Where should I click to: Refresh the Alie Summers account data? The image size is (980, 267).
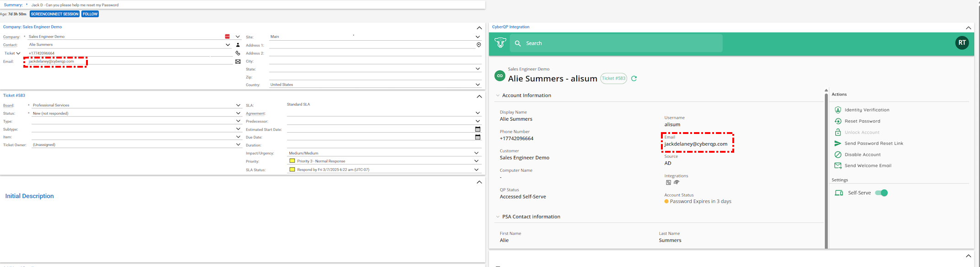coord(634,79)
